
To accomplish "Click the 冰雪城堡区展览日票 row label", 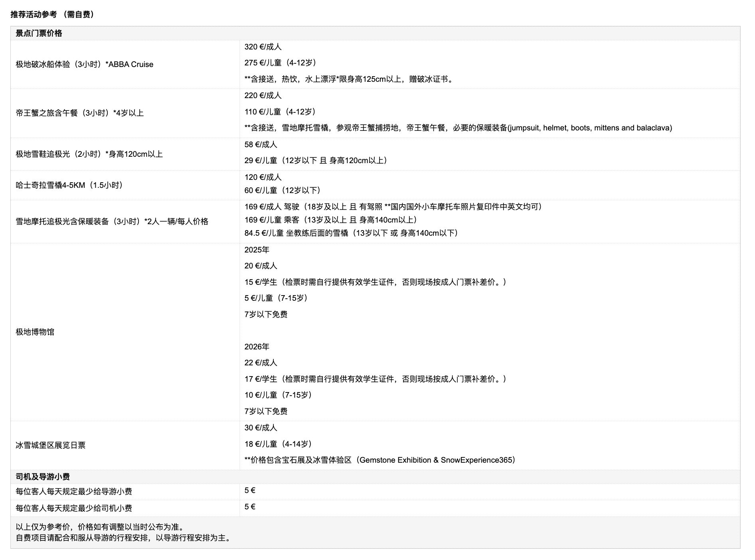I will pyautogui.click(x=50, y=446).
